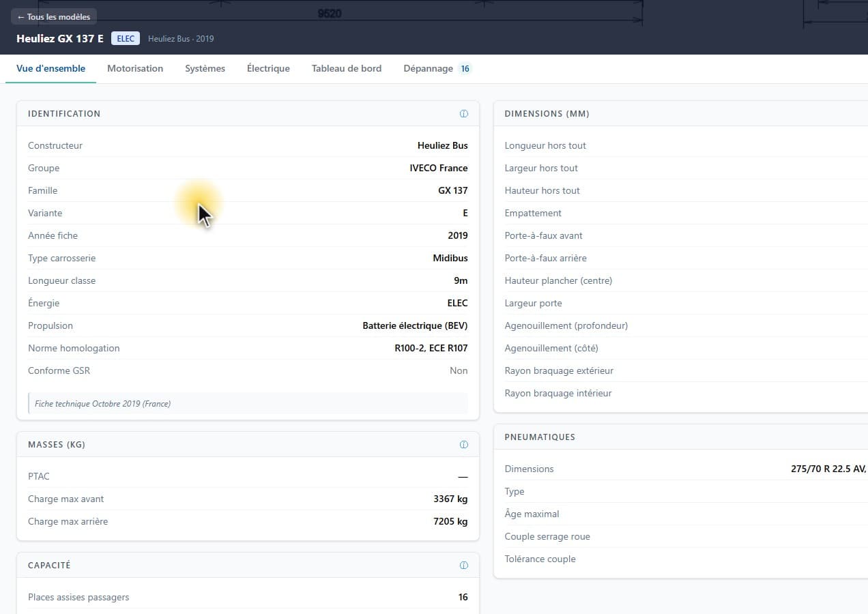Screen dimensions: 868x614
Task: Click the Hauteur hors tout label
Action: point(542,190)
